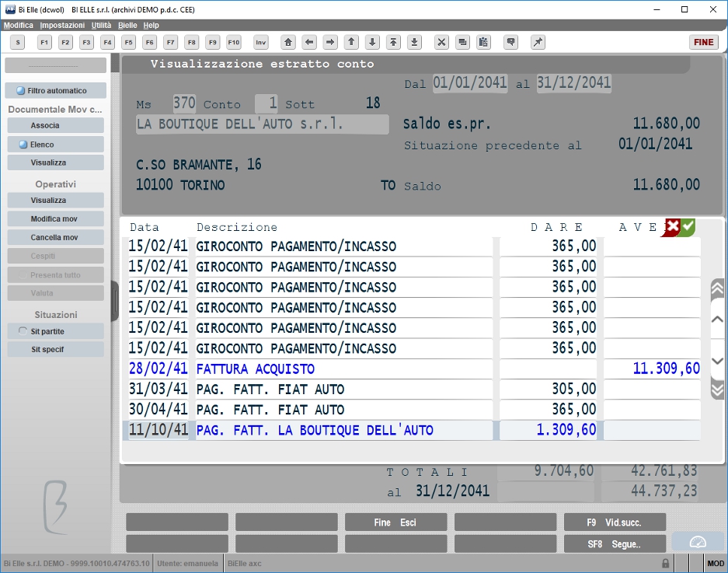
Task: Click the jump-to-bottom arrow toolbar icon
Action: click(x=415, y=42)
